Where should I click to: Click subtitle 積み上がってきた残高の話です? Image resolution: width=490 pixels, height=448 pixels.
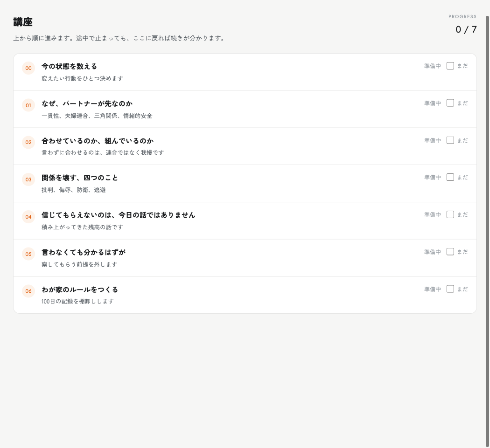click(x=82, y=227)
